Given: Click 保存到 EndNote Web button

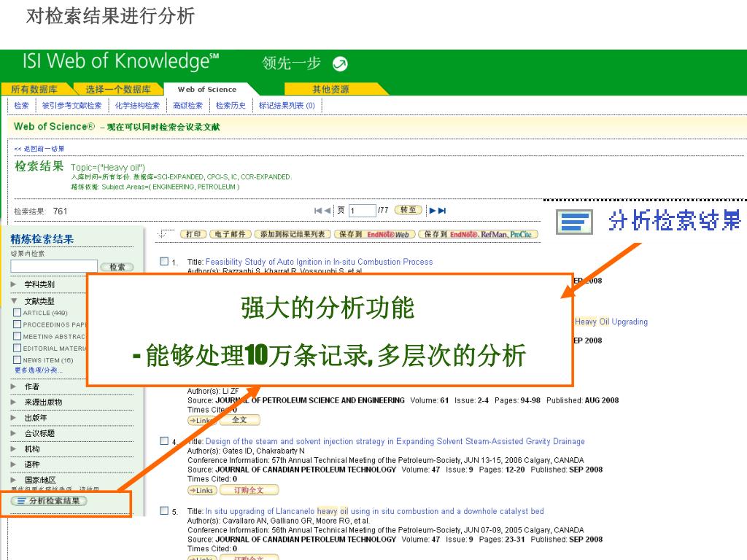Looking at the screenshot, I should pyautogui.click(x=374, y=234).
